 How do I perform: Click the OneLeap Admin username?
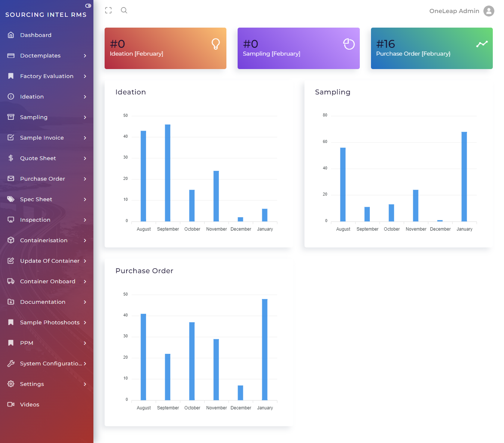pyautogui.click(x=454, y=11)
